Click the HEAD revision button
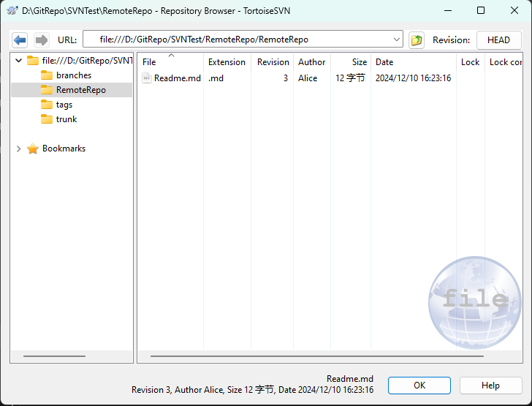Image resolution: width=532 pixels, height=406 pixels. coord(498,40)
